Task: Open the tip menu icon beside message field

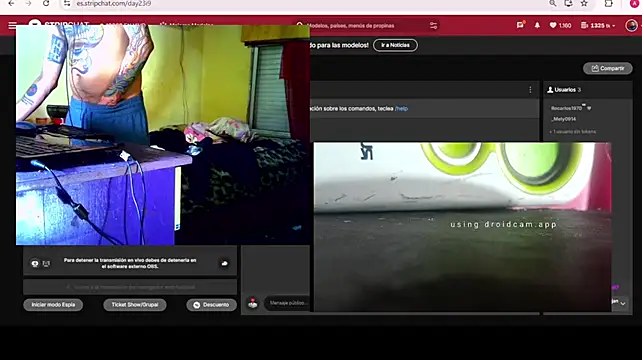Action: tap(253, 303)
